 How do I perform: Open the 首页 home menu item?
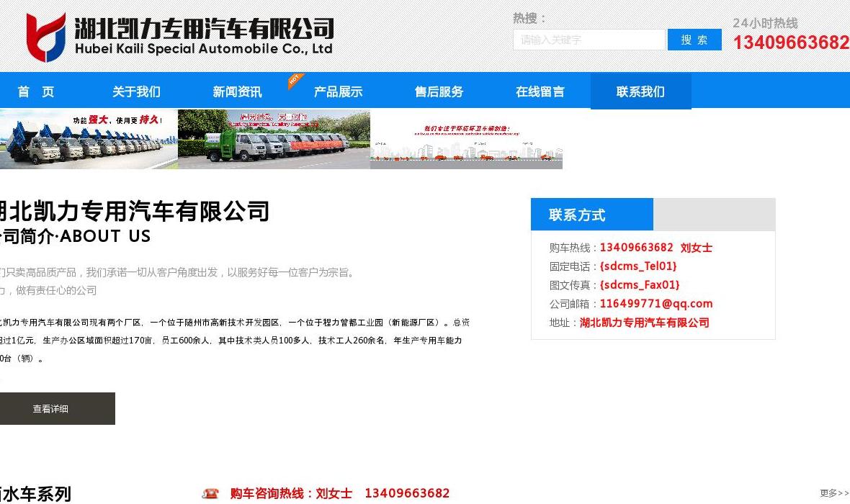coord(36,91)
